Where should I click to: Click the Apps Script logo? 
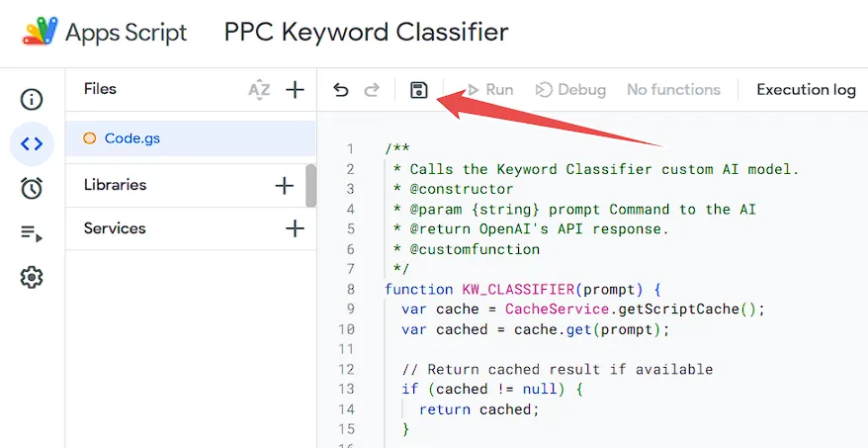40,32
